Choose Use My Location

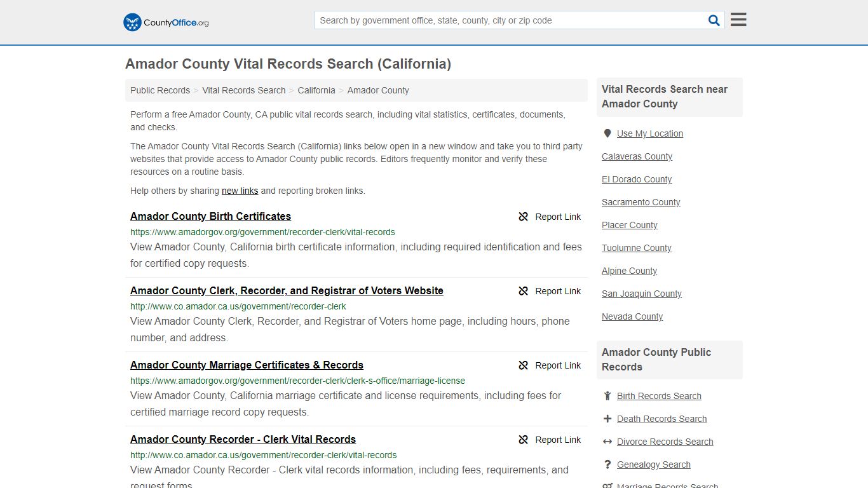tap(650, 133)
